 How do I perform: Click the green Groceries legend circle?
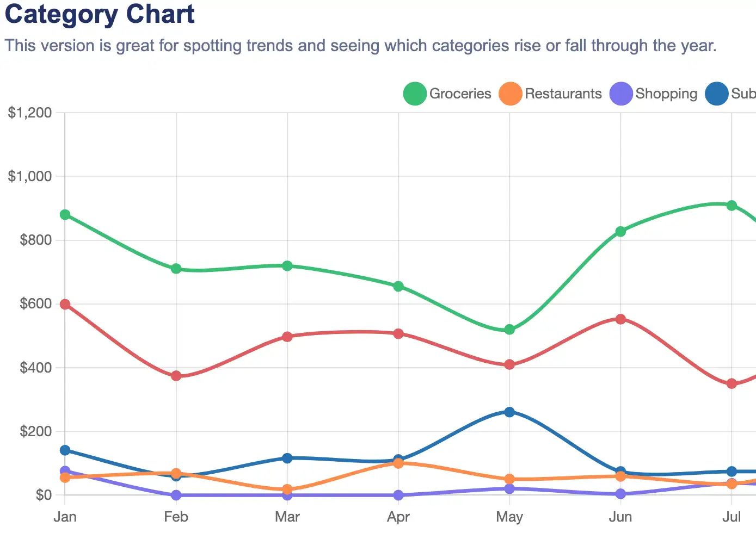[415, 94]
